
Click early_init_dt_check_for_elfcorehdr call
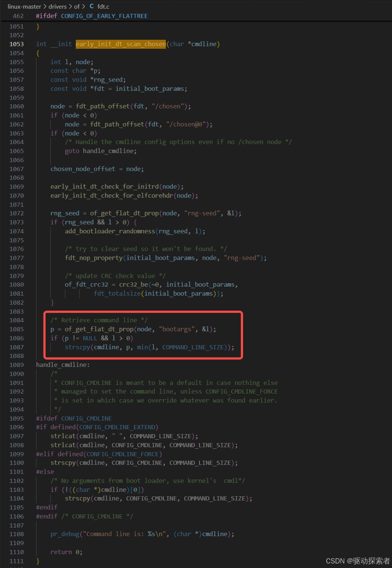(124, 196)
